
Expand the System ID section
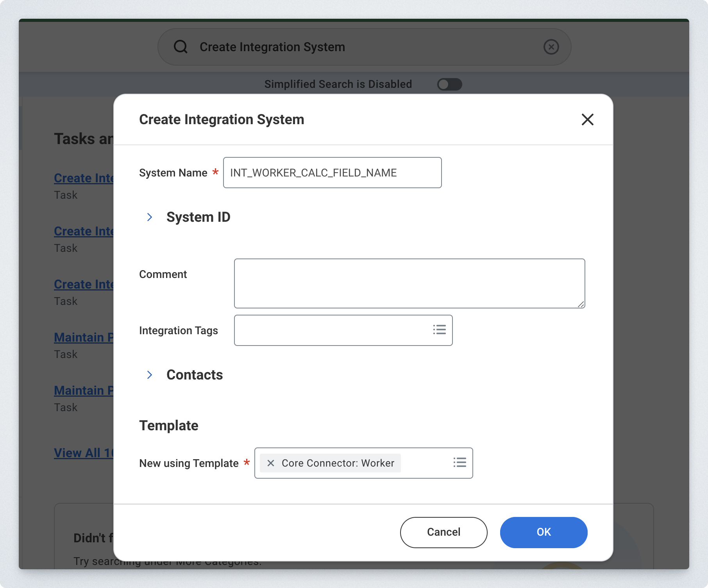pyautogui.click(x=150, y=217)
